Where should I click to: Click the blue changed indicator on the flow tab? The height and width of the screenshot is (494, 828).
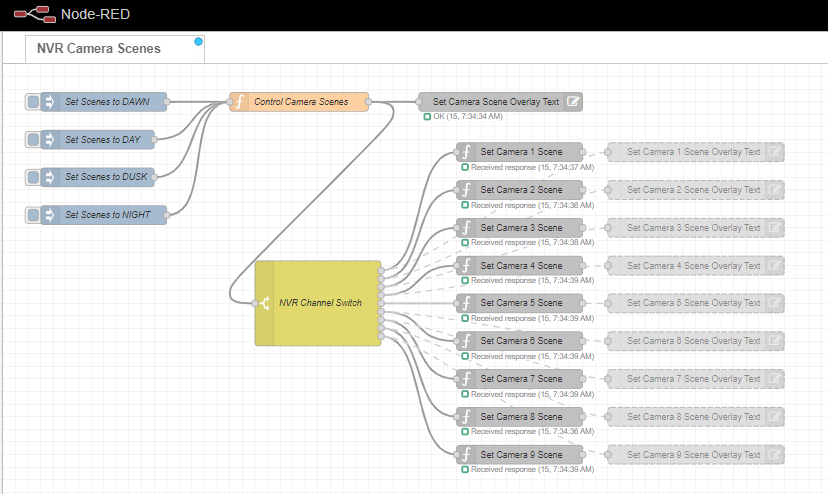(x=198, y=41)
